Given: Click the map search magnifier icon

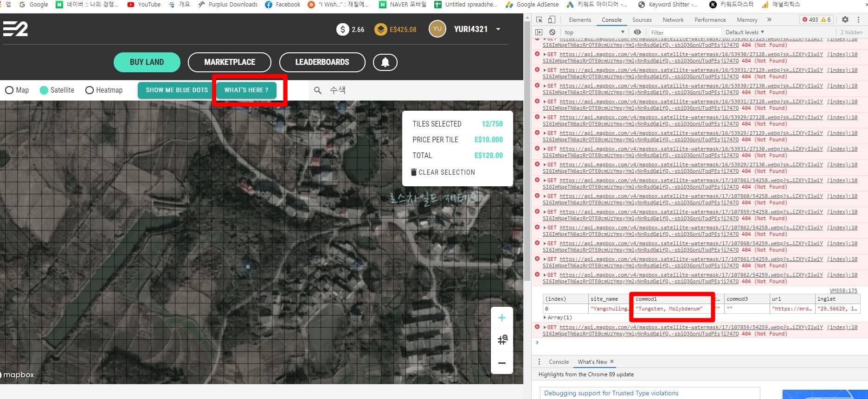Looking at the screenshot, I should [318, 90].
